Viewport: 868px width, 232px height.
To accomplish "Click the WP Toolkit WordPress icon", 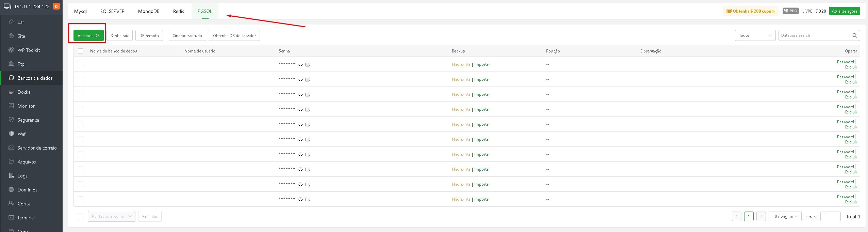I will 11,50.
